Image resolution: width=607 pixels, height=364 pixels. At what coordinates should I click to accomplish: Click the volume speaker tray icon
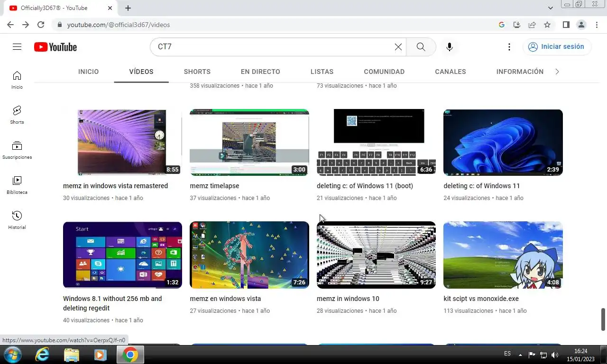555,355
